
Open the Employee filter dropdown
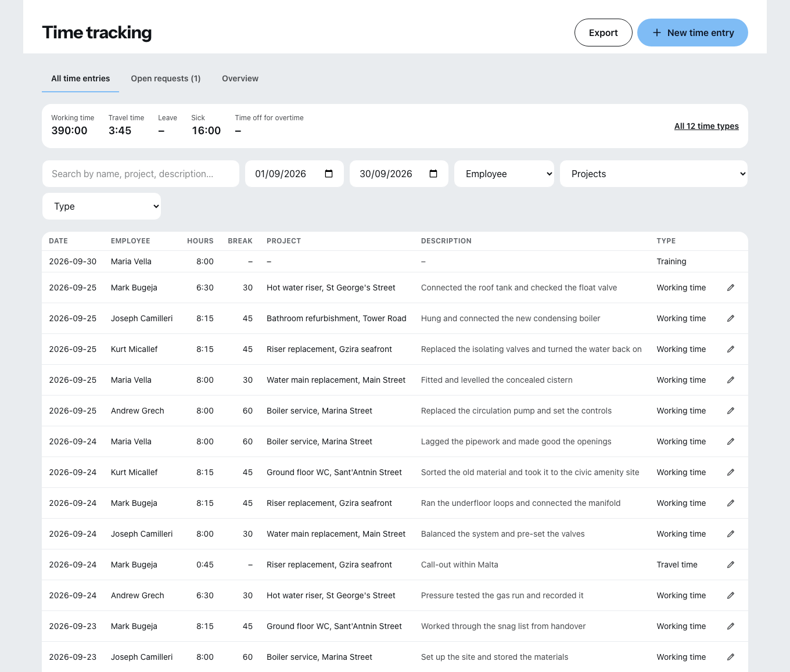(x=504, y=174)
